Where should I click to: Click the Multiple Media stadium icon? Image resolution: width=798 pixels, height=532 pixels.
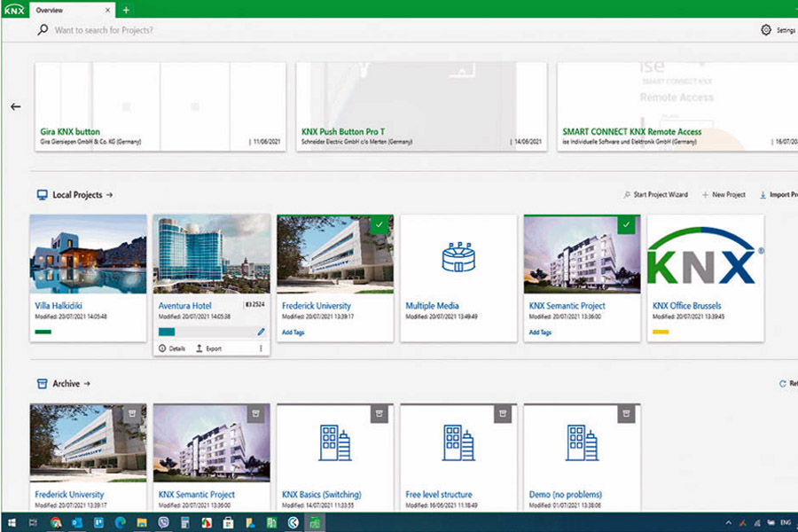tap(458, 257)
